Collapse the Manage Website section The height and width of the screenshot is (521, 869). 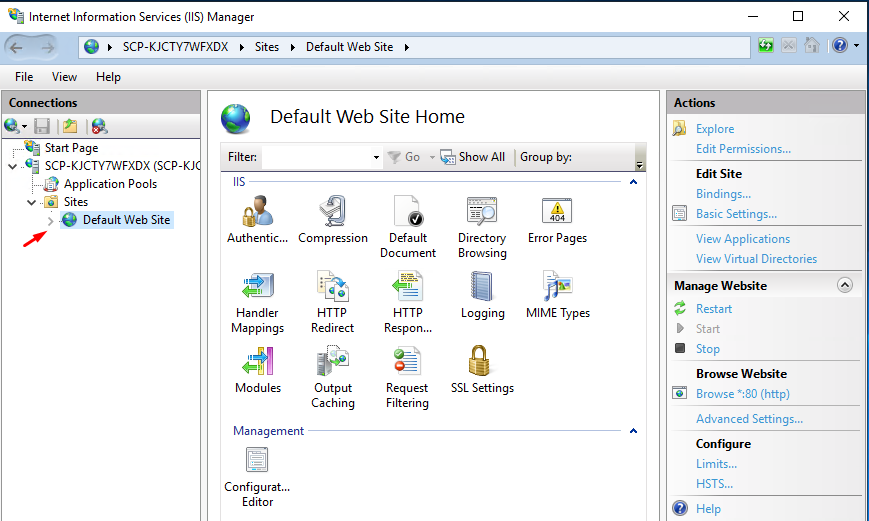[845, 285]
